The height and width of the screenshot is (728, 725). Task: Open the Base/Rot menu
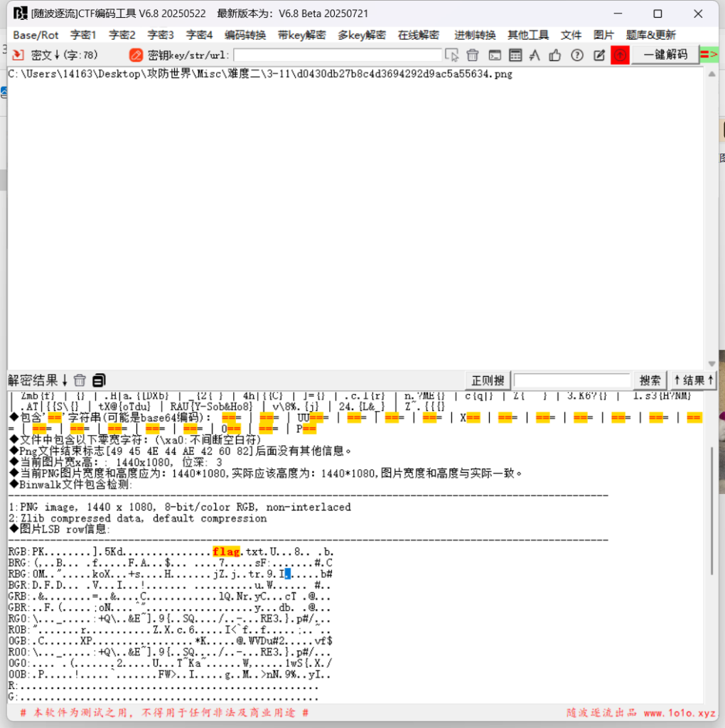tap(36, 35)
